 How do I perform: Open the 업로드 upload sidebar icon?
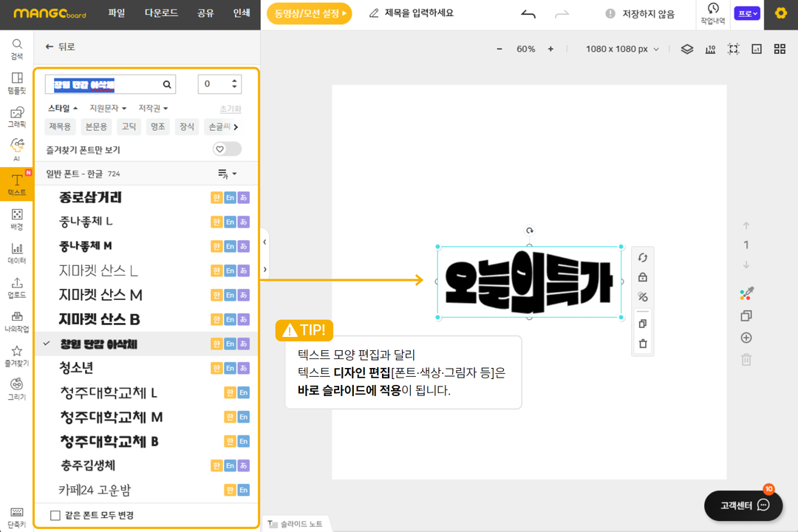pos(16,287)
